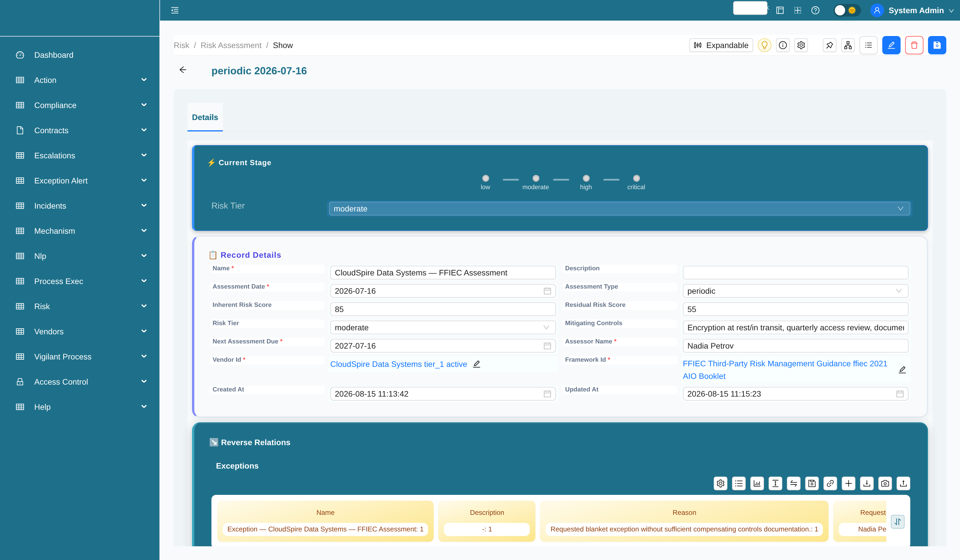Select the moderate stage dot
This screenshot has width=960, height=560.
pyautogui.click(x=536, y=178)
